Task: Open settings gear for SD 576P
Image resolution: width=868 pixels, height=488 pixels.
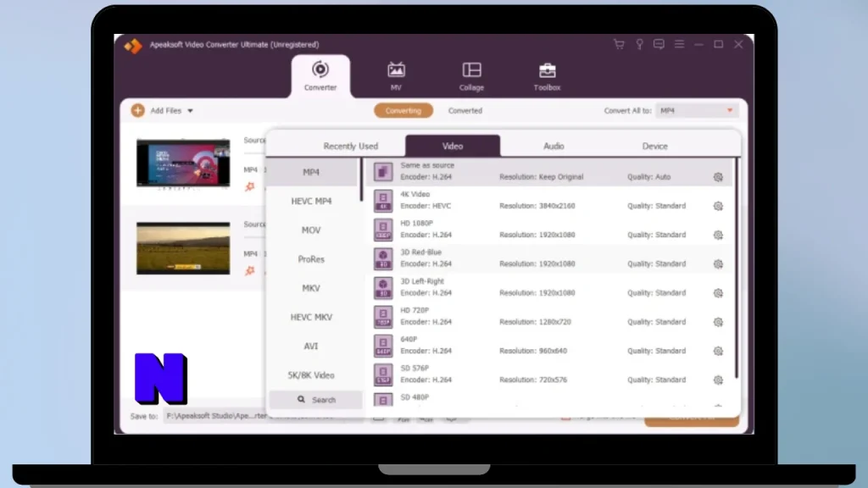Action: pyautogui.click(x=718, y=380)
